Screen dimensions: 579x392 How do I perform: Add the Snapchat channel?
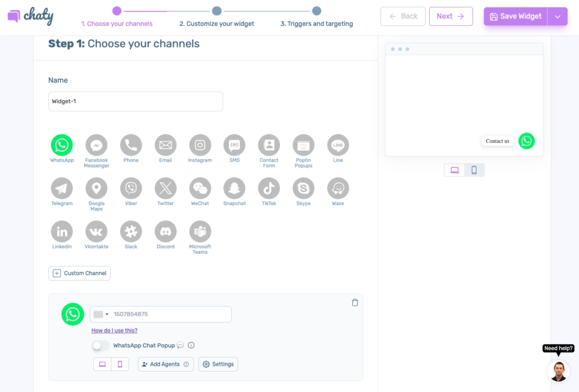235,188
